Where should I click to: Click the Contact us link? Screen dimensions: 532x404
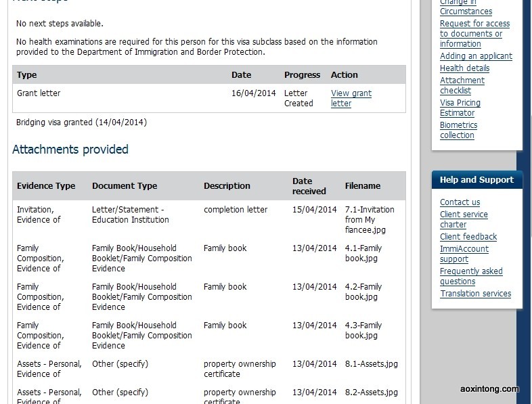[x=460, y=202]
